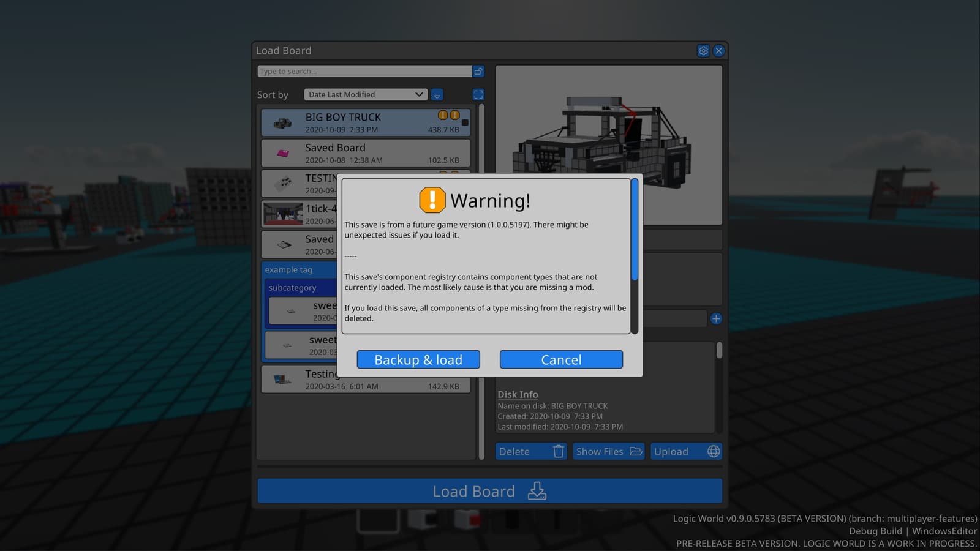Click the large Load Board button

click(489, 491)
